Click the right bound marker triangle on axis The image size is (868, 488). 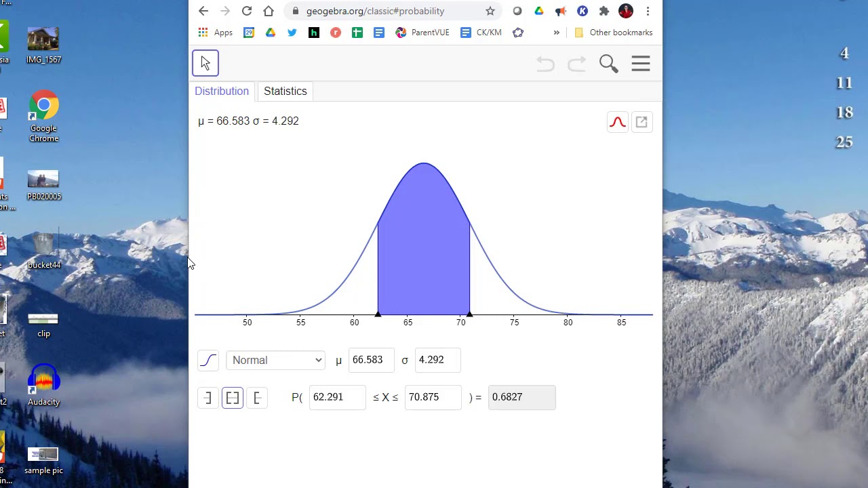(469, 314)
